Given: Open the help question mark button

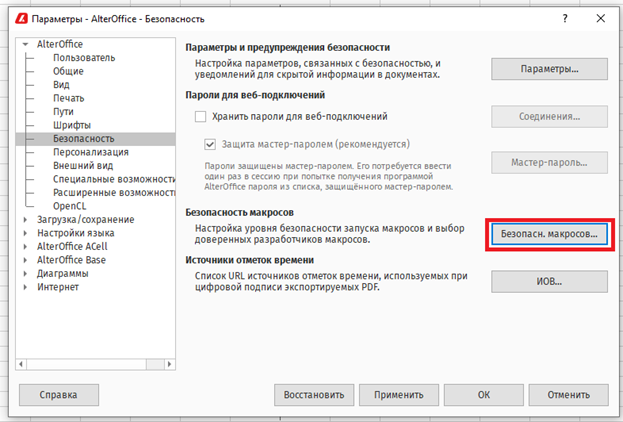Looking at the screenshot, I should click(565, 18).
